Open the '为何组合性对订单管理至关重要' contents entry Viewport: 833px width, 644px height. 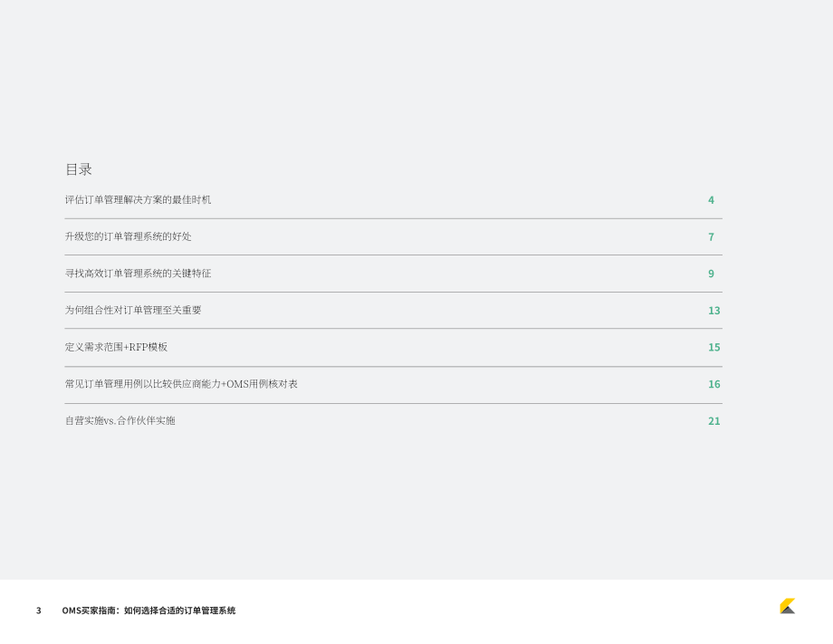(x=133, y=310)
